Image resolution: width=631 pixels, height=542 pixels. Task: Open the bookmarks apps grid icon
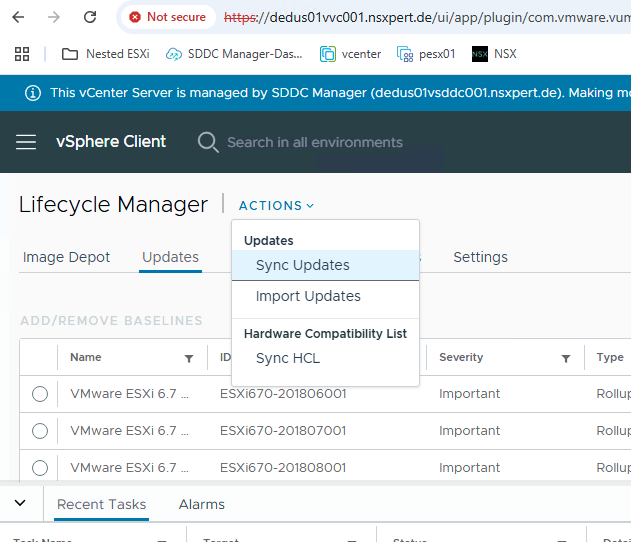22,54
